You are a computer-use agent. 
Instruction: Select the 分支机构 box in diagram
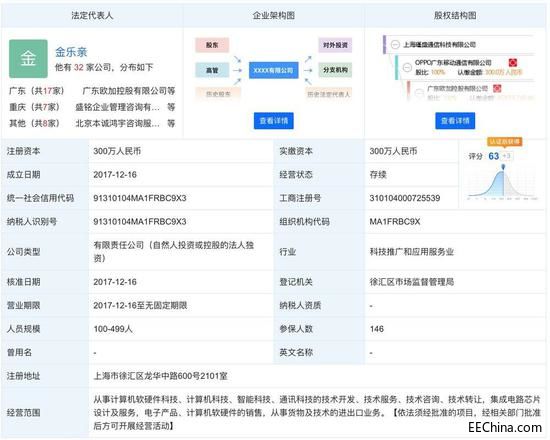pos(335,70)
